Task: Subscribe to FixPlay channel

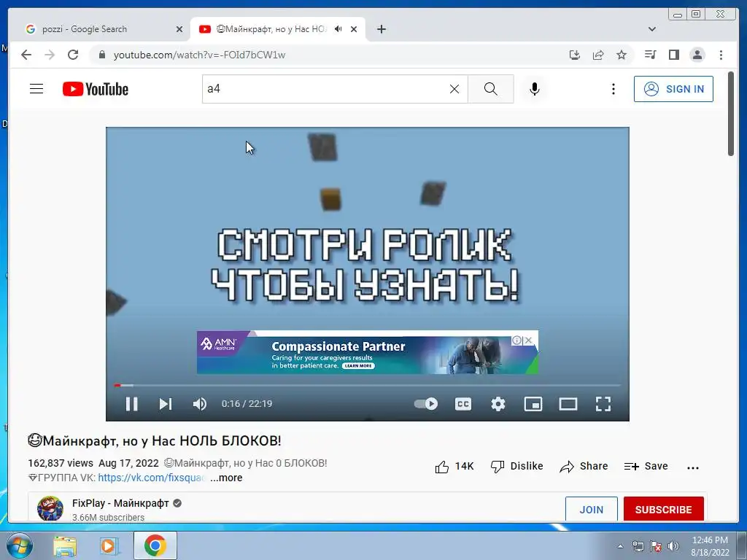Action: [x=664, y=510]
